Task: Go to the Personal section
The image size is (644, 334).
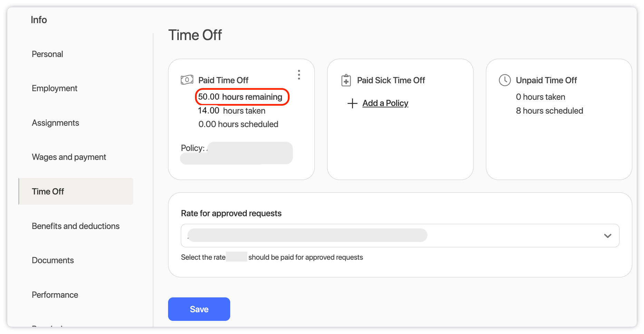Action: pyautogui.click(x=47, y=54)
